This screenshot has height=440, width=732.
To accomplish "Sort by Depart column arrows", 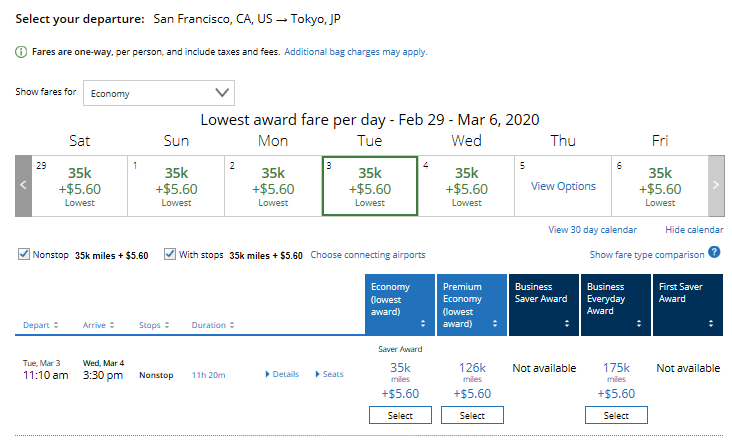I will 56,325.
